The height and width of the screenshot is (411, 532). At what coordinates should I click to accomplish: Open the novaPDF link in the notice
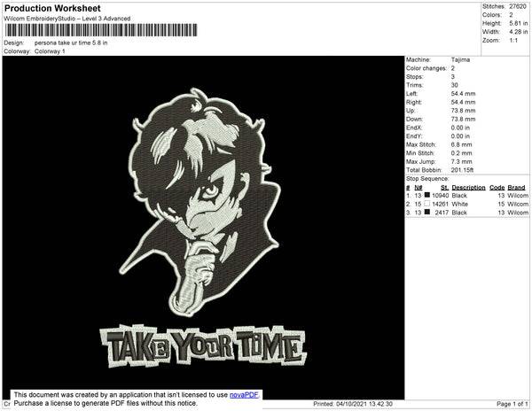pyautogui.click(x=244, y=395)
